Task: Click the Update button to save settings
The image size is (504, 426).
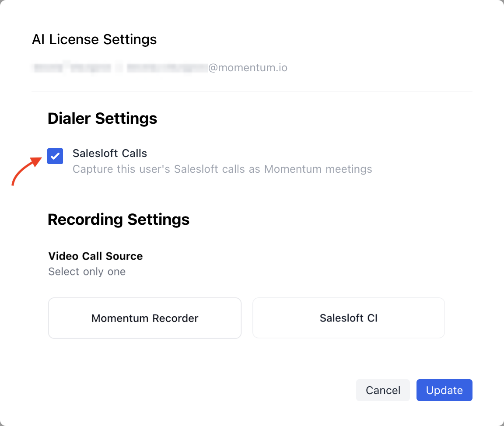Action: pos(444,390)
